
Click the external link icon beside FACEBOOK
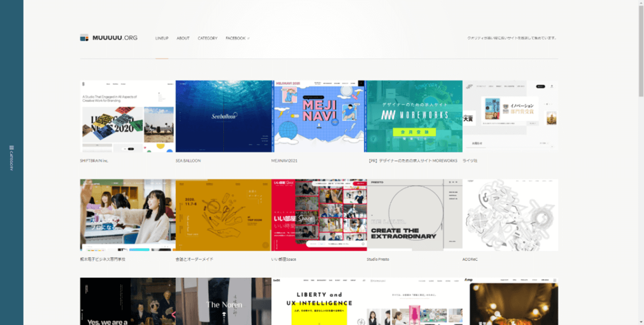(x=249, y=38)
